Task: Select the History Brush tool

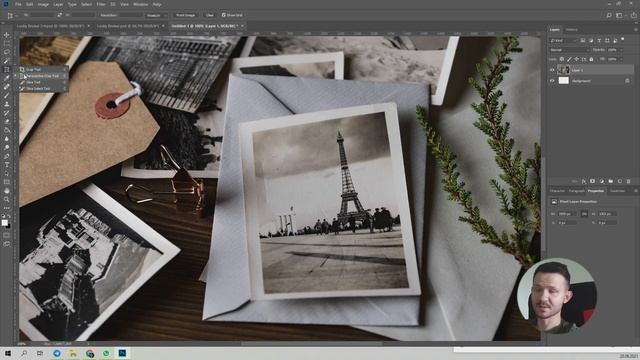Action: (x=7, y=113)
